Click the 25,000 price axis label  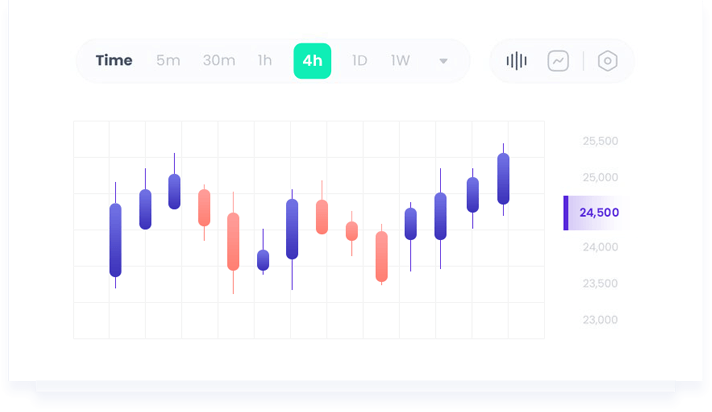[x=600, y=177]
